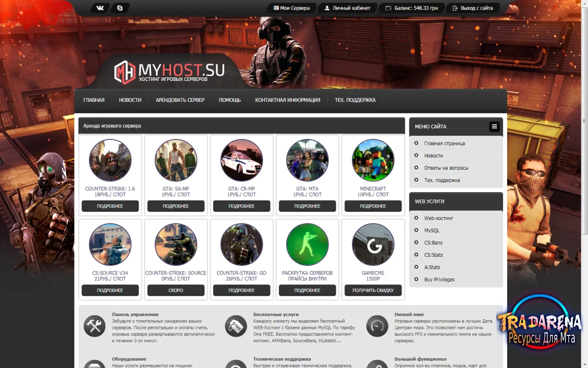
Task: Click ПОДРОБНЕЕ under GTA: CR-MP
Action: point(242,206)
